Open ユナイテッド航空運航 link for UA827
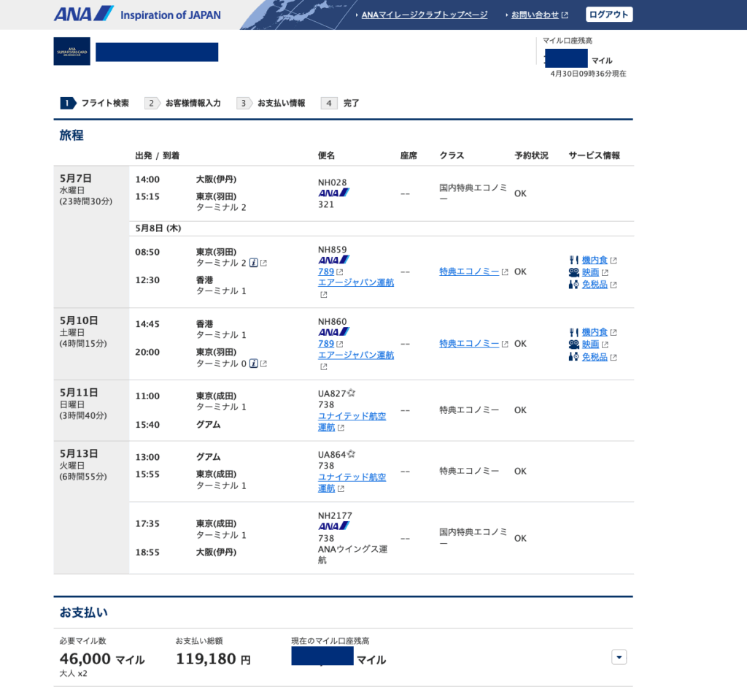Screen dimensions: 747x700 [352, 421]
